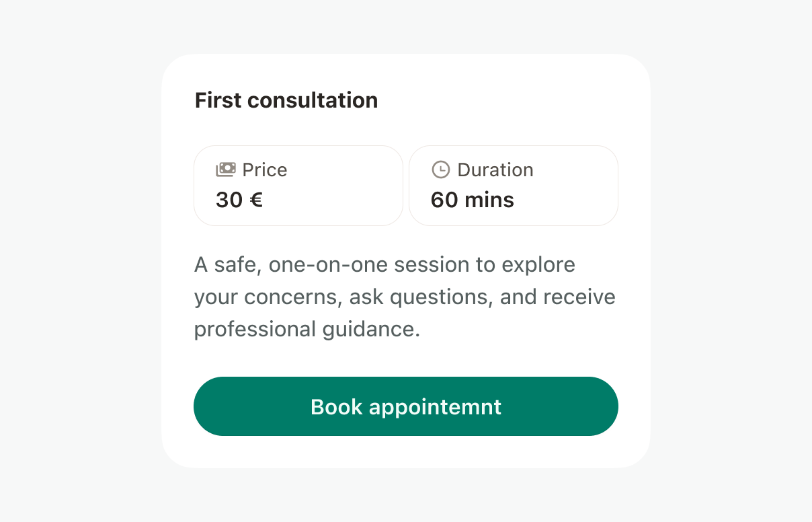Click the clock icon beside Duration
812x522 pixels.
pos(440,170)
